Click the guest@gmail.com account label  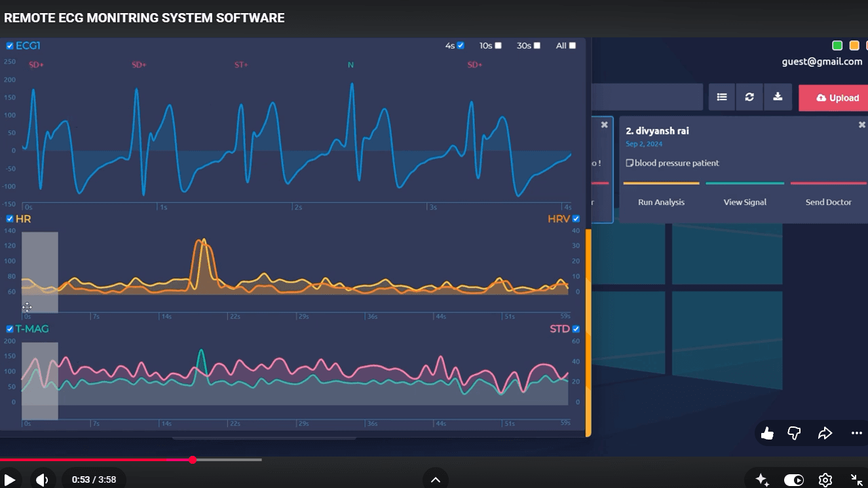pyautogui.click(x=822, y=62)
